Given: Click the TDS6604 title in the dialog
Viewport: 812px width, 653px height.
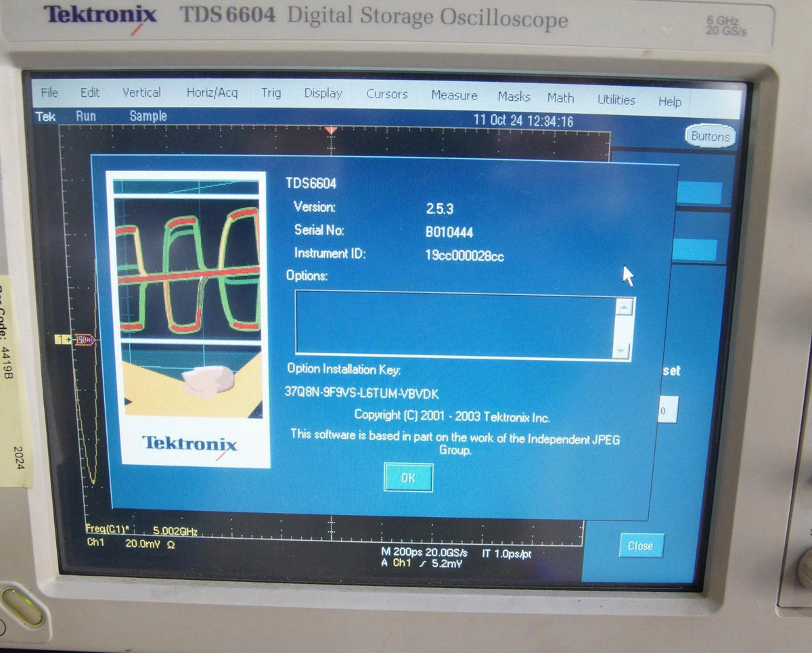Looking at the screenshot, I should [x=311, y=183].
